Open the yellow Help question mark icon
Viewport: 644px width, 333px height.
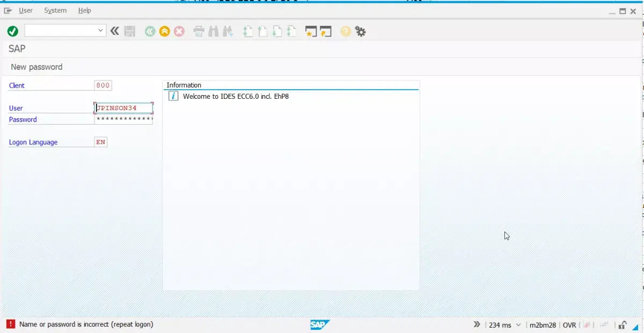346,31
